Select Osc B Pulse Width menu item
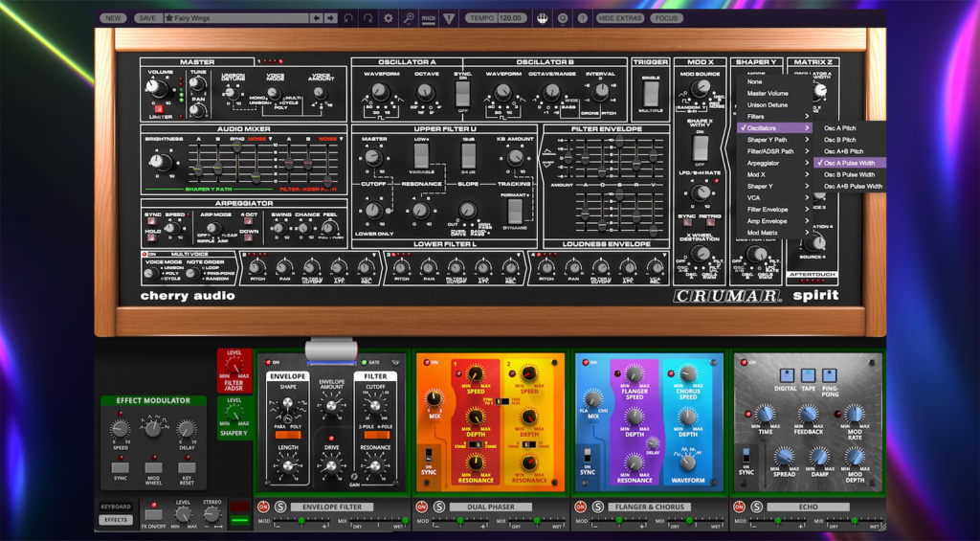The height and width of the screenshot is (541, 980). (x=849, y=174)
